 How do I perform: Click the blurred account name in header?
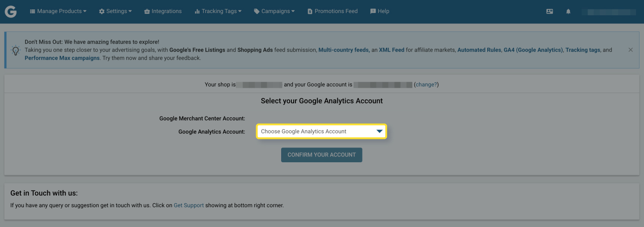609,12
